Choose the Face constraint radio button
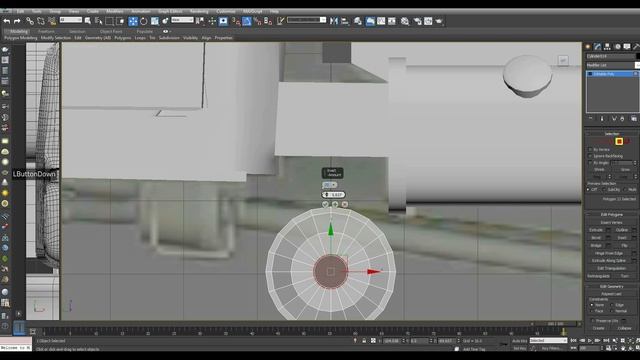 click(x=591, y=311)
